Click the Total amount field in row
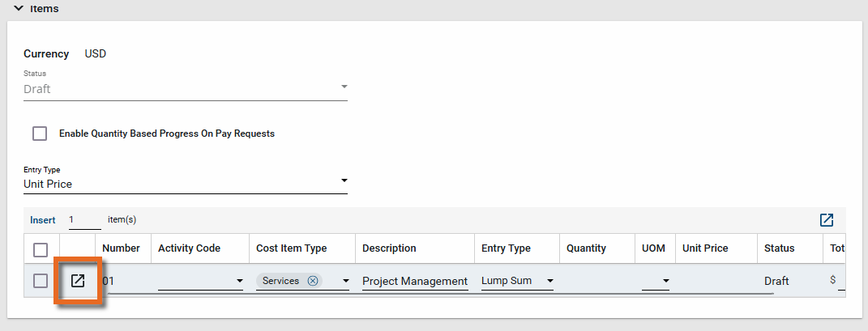The image size is (868, 331). (841, 282)
